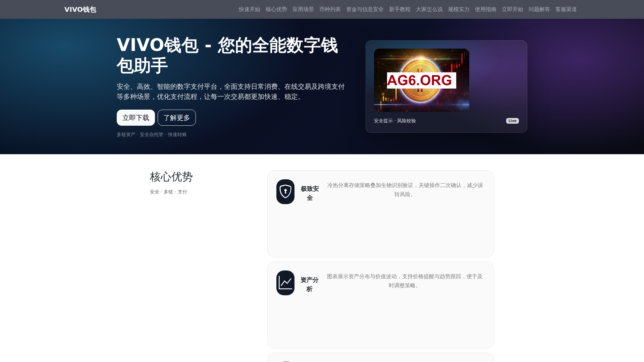The image size is (644, 362).
Task: Click the 核心优势 section heading
Action: click(x=171, y=177)
